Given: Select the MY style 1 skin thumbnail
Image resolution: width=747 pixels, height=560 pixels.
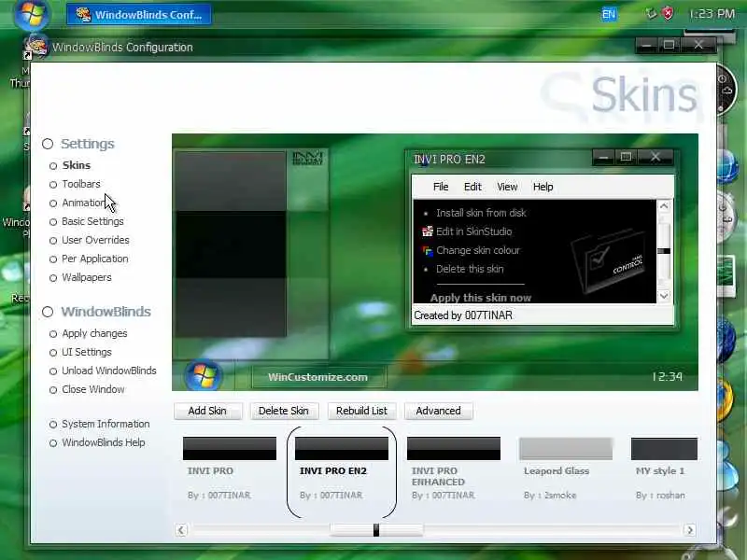Looking at the screenshot, I should point(664,449).
